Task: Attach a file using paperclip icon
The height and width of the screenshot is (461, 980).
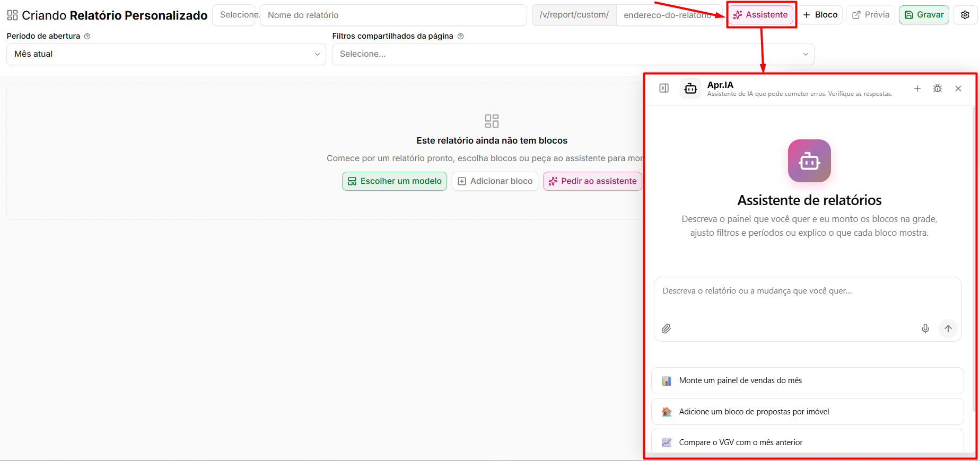Action: (667, 329)
